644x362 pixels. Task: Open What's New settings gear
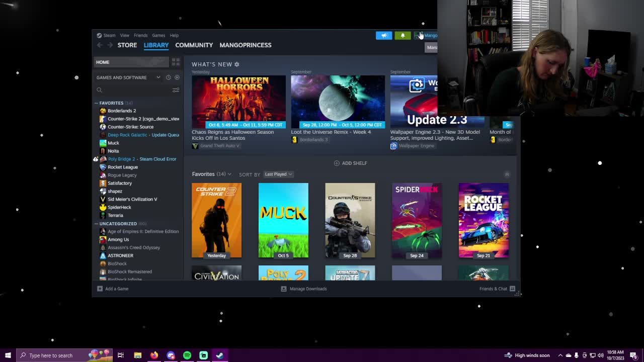pos(237,64)
